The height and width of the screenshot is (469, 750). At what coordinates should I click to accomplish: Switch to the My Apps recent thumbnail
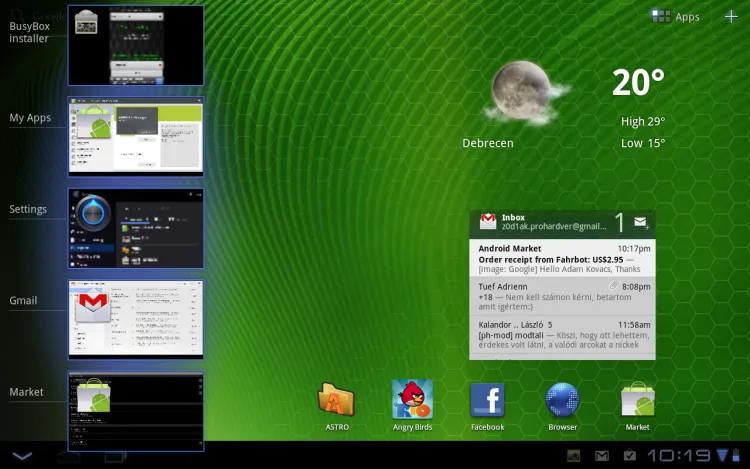point(136,137)
